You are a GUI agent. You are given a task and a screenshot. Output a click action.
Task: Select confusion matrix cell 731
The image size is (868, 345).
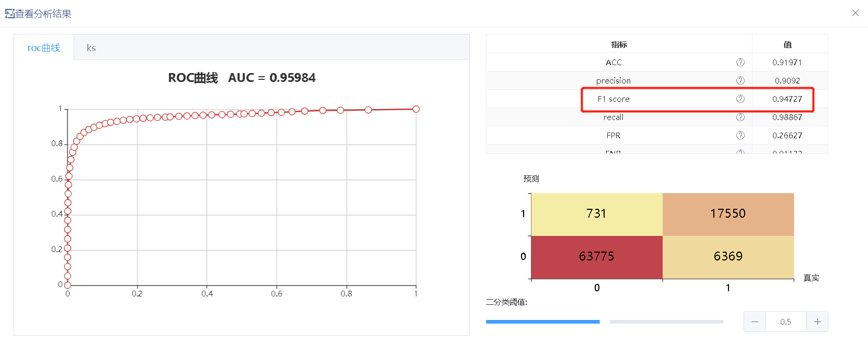597,214
